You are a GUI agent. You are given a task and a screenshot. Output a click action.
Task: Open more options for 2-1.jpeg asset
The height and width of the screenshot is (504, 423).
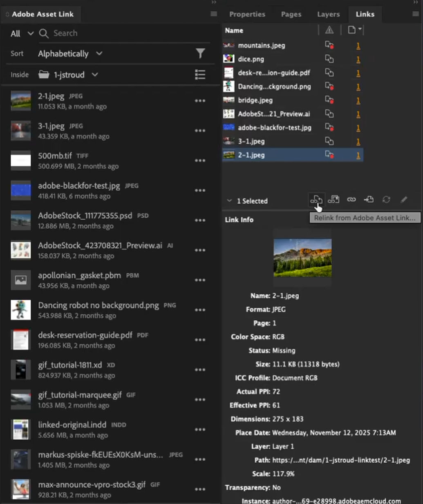click(200, 101)
